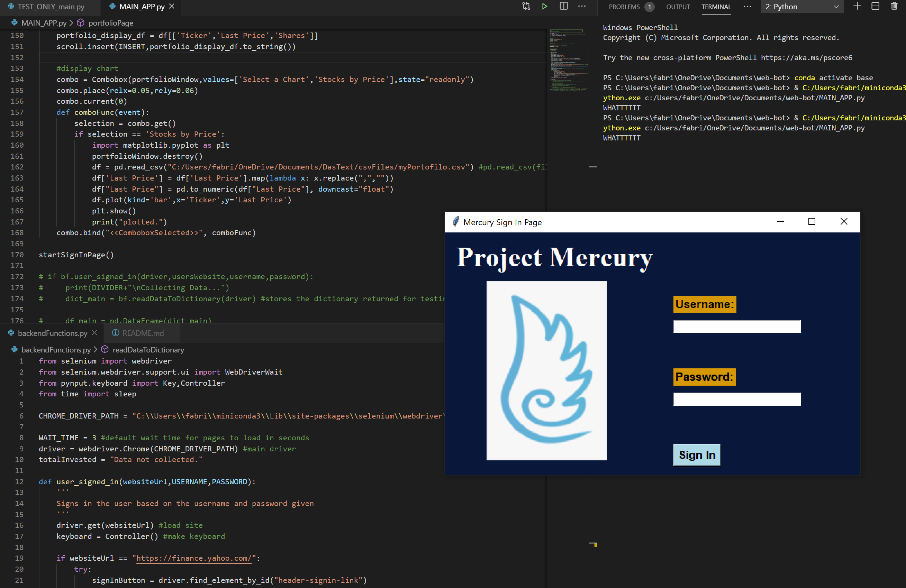The width and height of the screenshot is (906, 588).
Task: Close the MAIN_APP.py tab
Action: point(172,7)
